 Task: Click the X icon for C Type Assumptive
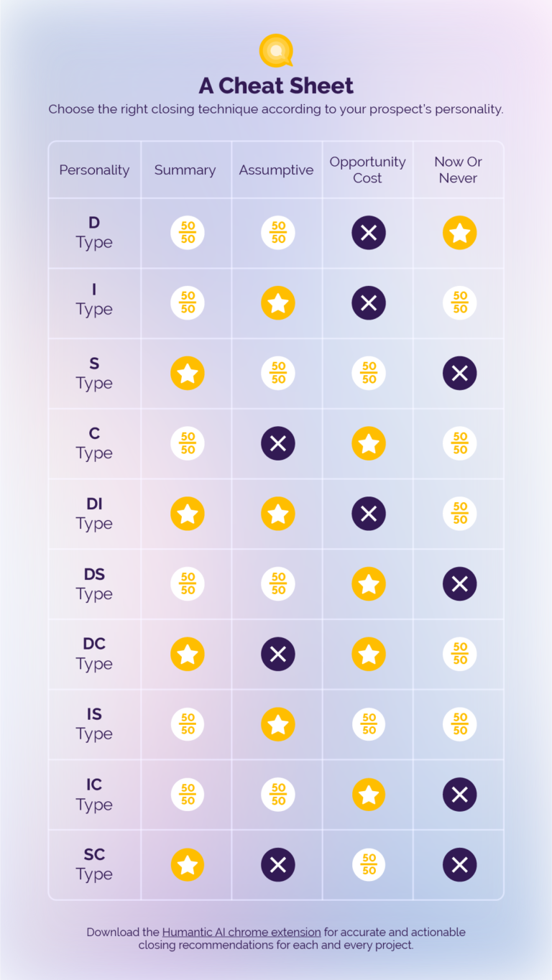278,443
